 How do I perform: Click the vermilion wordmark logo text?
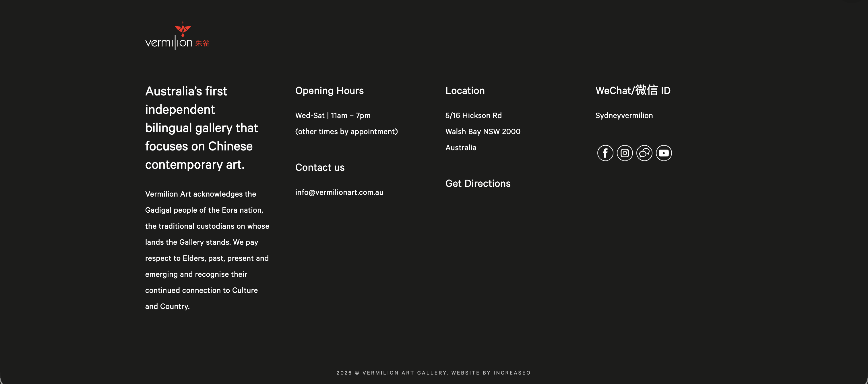[168, 43]
